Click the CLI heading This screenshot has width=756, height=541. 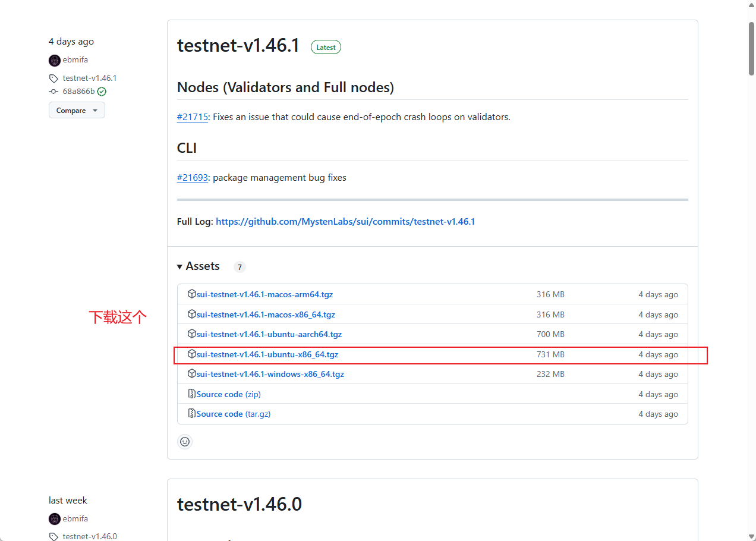click(187, 148)
